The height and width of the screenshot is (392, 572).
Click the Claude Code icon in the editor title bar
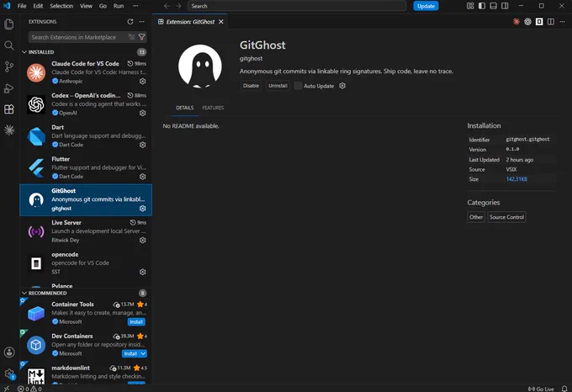pos(516,22)
